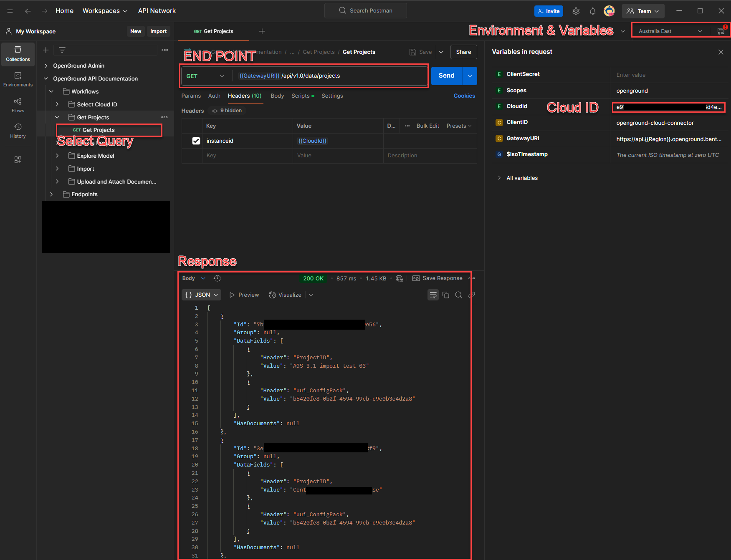Open response more options ellipsis
The height and width of the screenshot is (560, 731).
[x=472, y=278]
